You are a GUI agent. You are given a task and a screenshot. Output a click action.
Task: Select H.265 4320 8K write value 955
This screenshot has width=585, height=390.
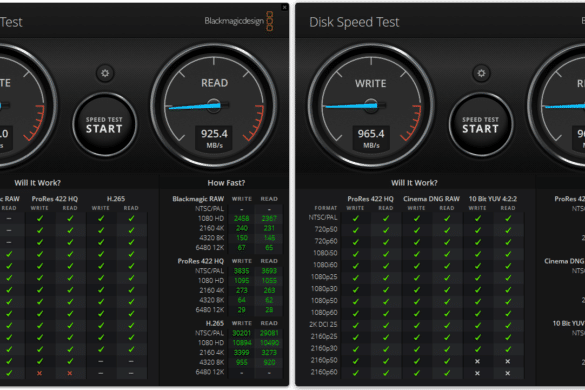click(242, 362)
